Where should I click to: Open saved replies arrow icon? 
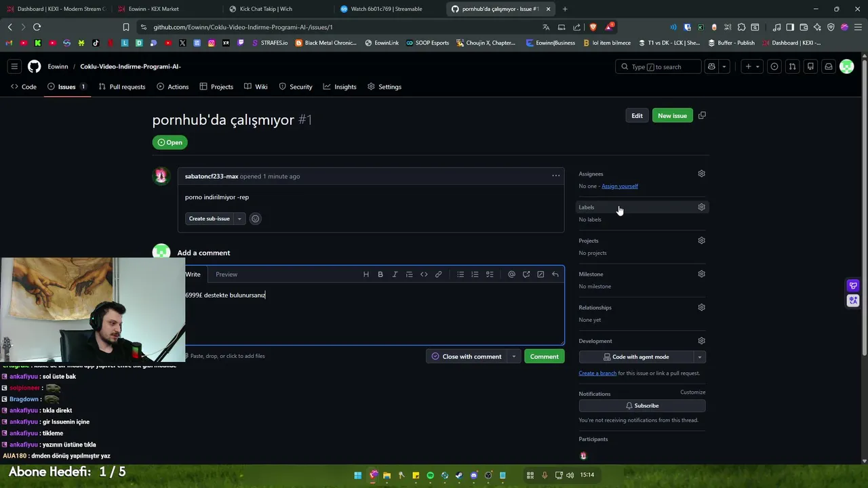pyautogui.click(x=555, y=274)
